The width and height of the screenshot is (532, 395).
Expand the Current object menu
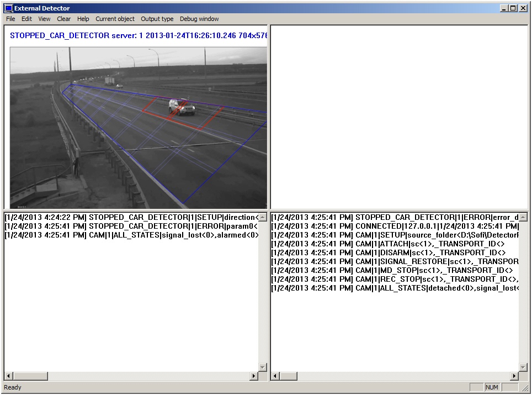tap(115, 19)
